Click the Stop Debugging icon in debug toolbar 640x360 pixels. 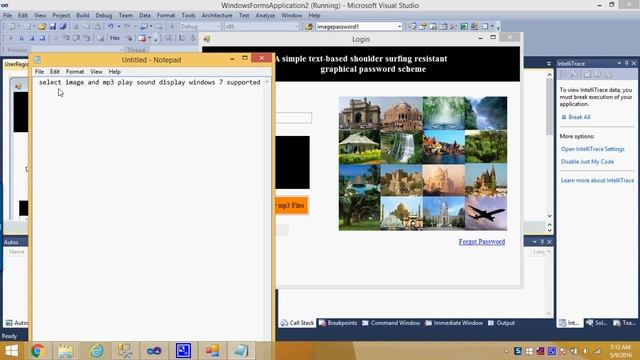pos(32,38)
